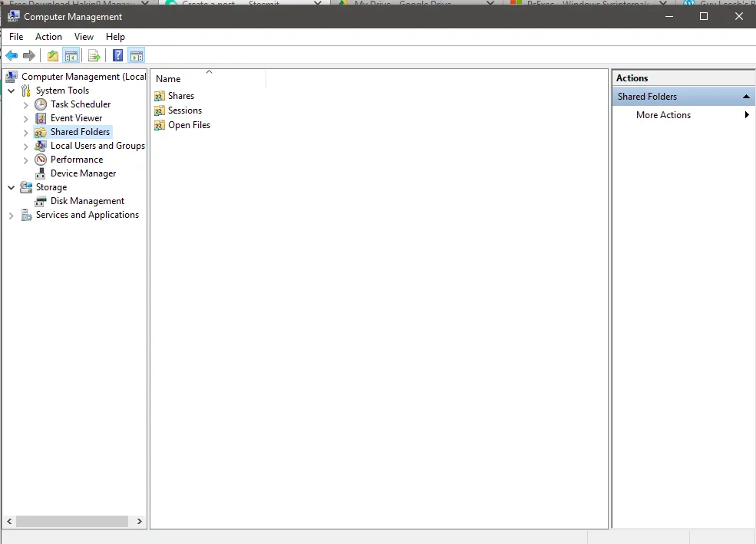Viewport: 756px width, 544px height.
Task: Select Task Scheduler in the tree
Action: [x=81, y=104]
